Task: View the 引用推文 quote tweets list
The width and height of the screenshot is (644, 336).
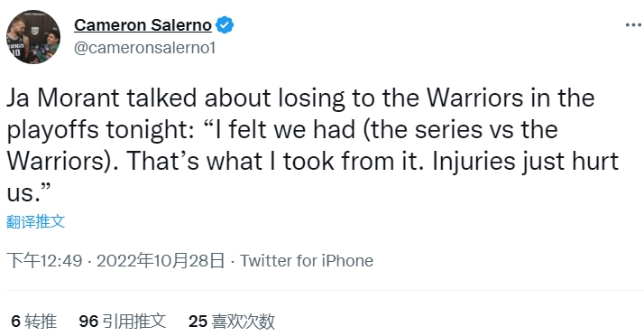Action: tap(133, 322)
